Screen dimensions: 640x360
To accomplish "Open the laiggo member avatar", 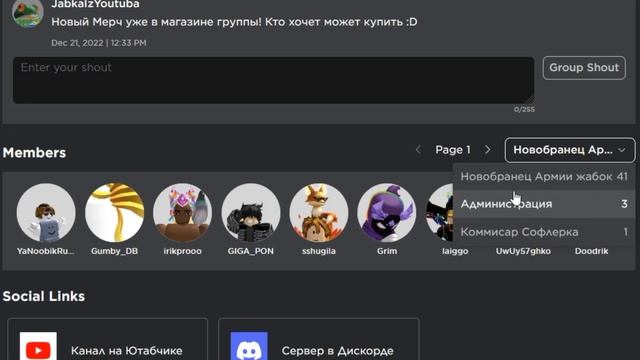I will pyautogui.click(x=440, y=213).
